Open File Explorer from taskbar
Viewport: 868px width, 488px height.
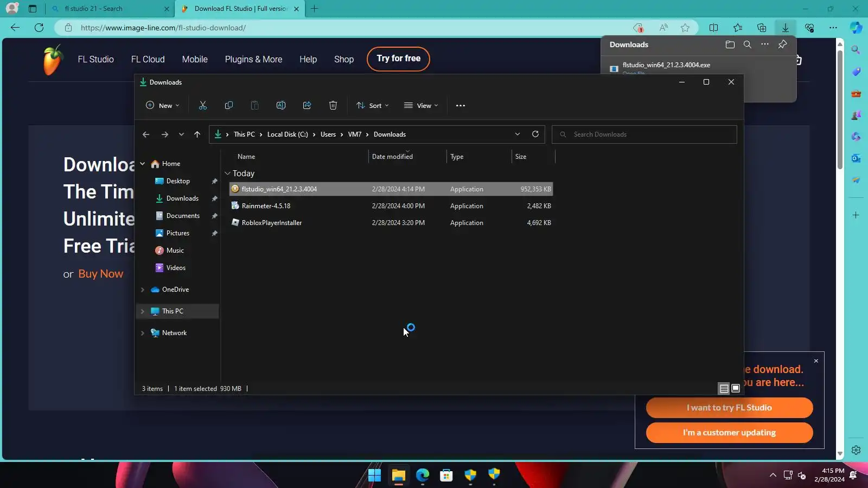point(399,476)
